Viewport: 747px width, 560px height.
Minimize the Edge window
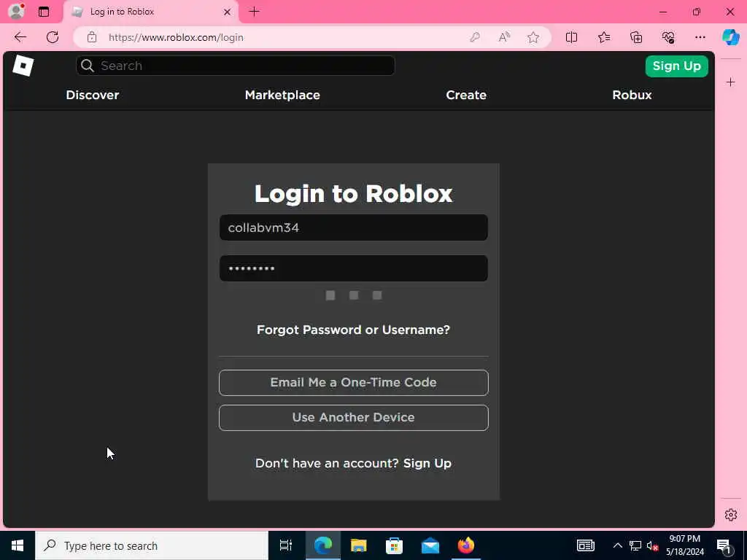click(x=663, y=12)
